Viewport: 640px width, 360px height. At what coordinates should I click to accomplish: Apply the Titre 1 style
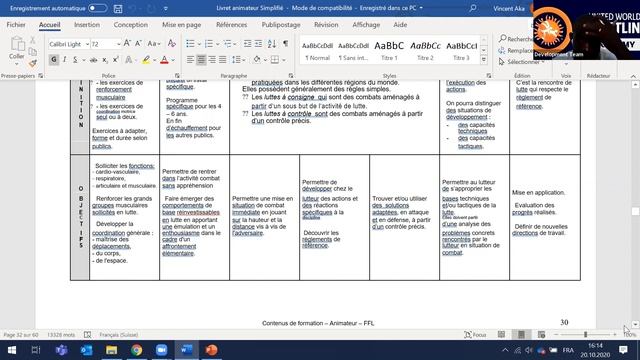[x=389, y=51]
